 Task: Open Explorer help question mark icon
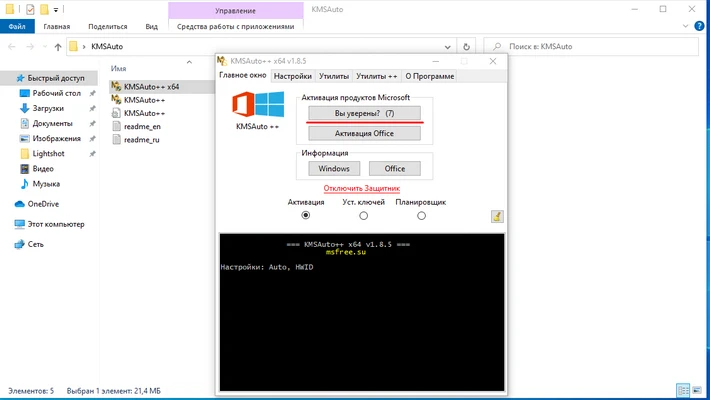(x=699, y=26)
